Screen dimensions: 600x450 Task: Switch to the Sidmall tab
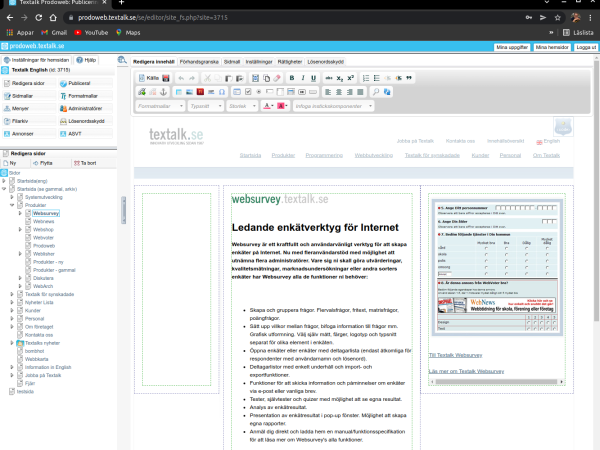pyautogui.click(x=232, y=62)
